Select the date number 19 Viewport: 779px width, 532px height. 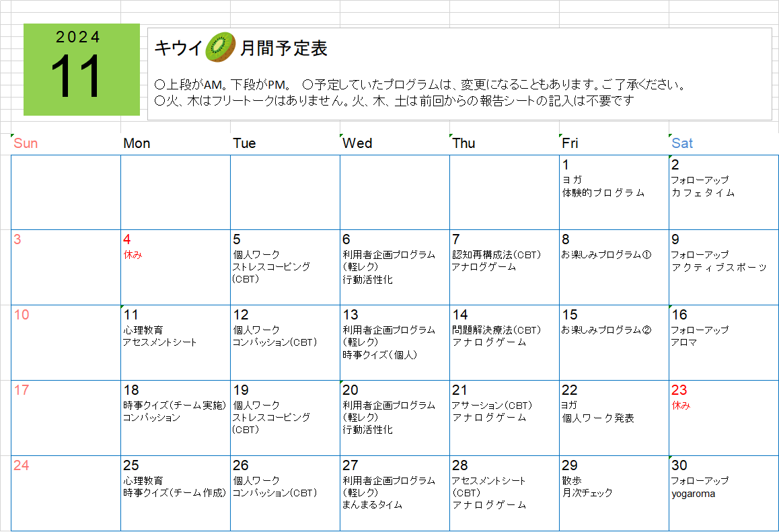click(241, 391)
